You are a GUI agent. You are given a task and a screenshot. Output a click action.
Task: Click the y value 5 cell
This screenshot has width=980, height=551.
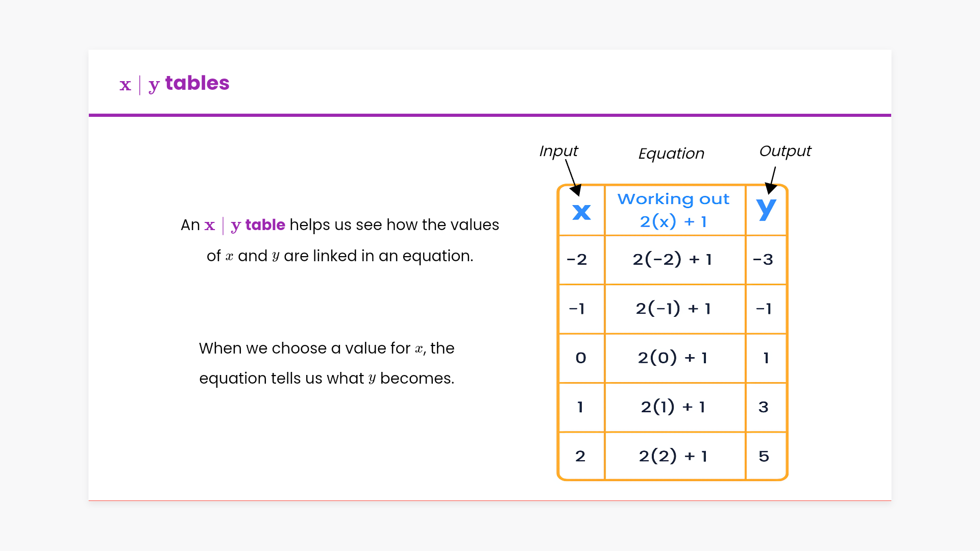(764, 456)
